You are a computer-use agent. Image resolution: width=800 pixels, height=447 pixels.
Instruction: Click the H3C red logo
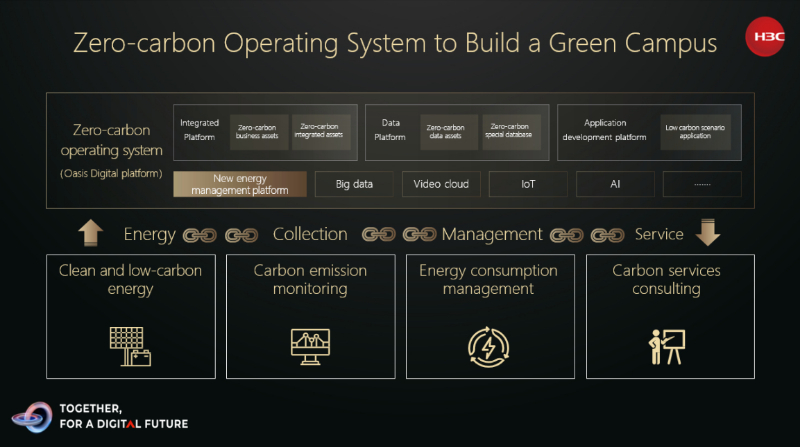pos(765,41)
